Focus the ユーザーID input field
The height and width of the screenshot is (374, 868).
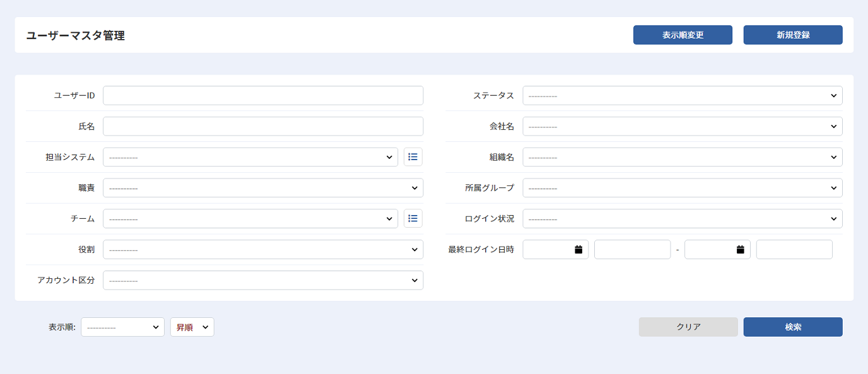tap(263, 96)
